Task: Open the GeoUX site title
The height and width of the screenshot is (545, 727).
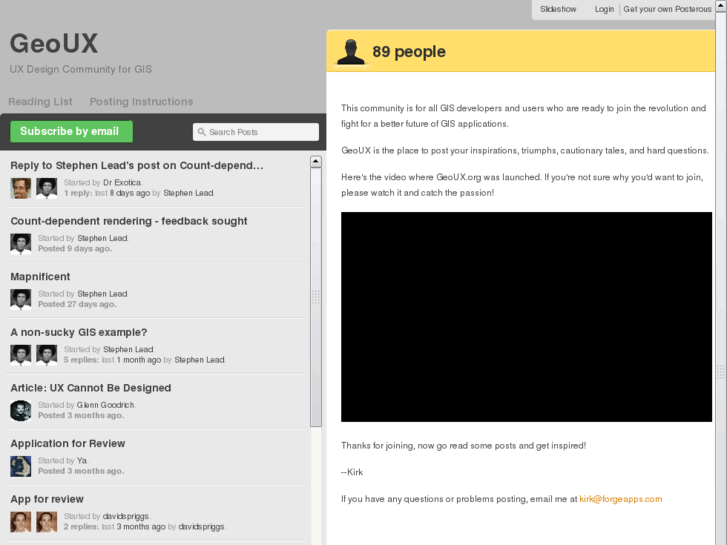Action: click(x=54, y=44)
